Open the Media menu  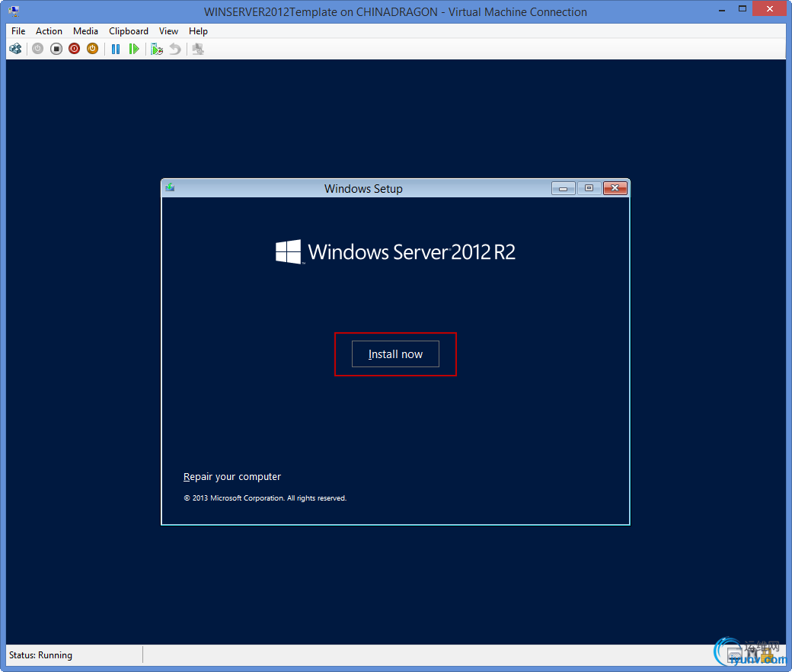coord(85,31)
